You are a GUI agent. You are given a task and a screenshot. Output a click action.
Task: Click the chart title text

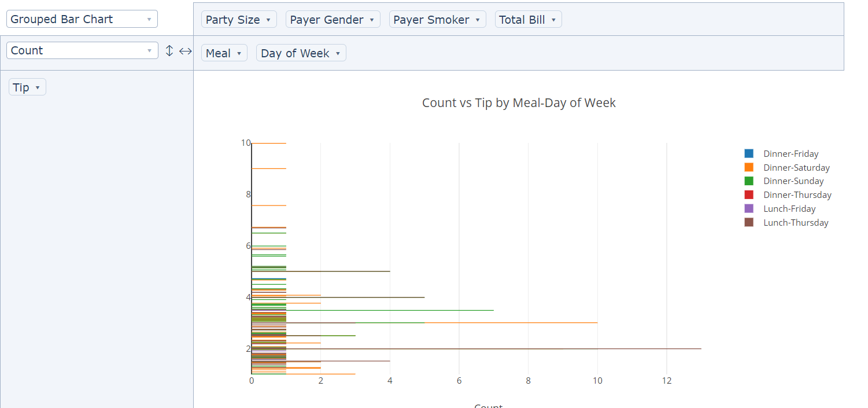(x=519, y=103)
